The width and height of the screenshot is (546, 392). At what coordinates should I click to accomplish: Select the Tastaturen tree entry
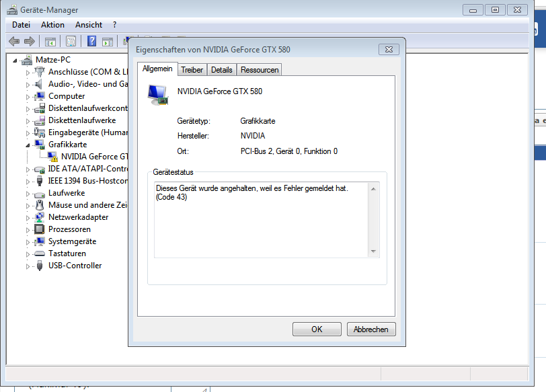coord(67,253)
